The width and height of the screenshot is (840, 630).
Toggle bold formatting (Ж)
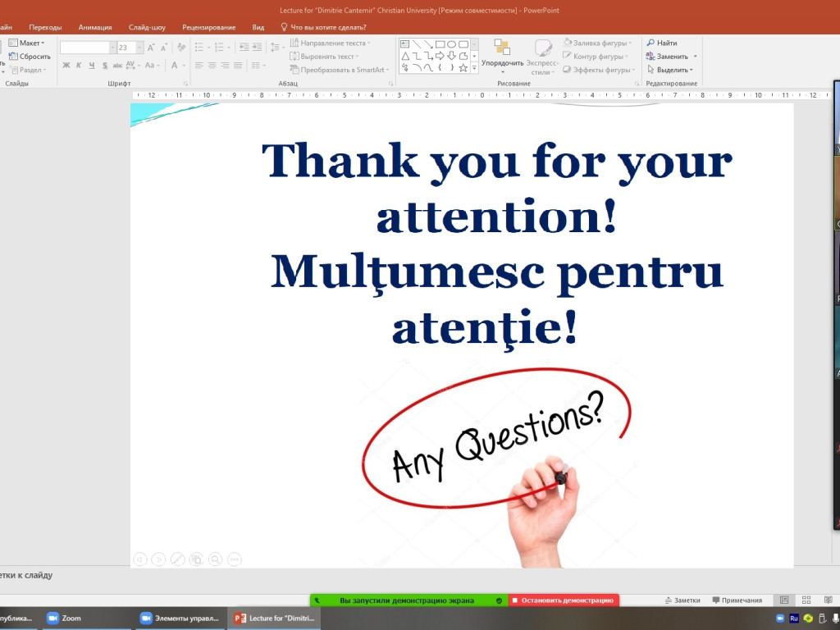coord(66,66)
